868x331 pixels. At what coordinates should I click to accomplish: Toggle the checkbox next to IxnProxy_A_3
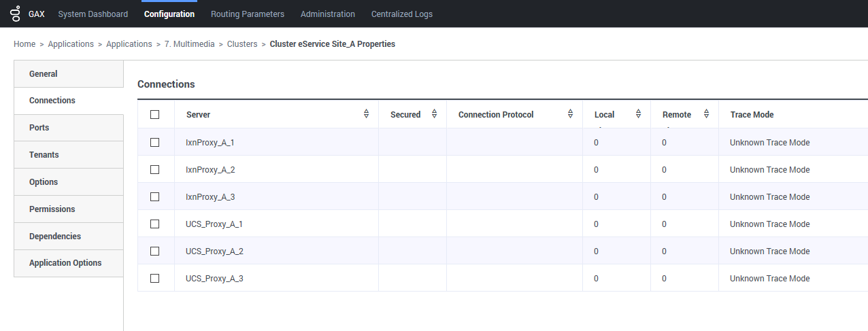(x=154, y=197)
